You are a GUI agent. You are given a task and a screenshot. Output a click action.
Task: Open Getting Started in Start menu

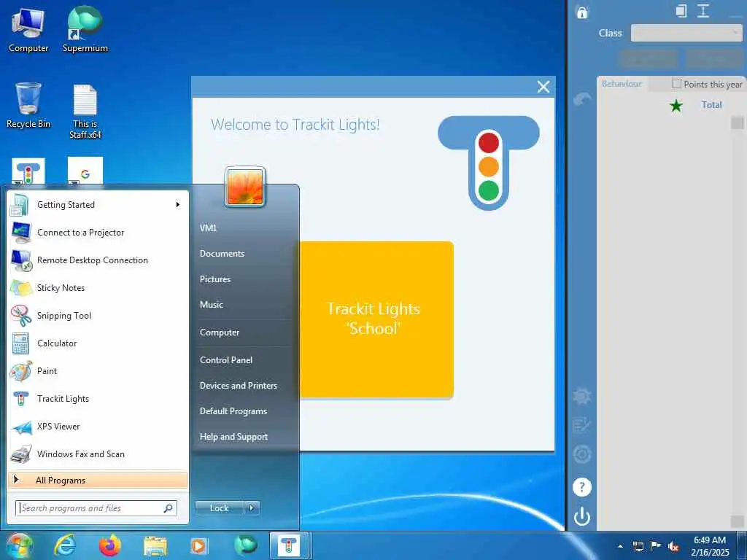(98, 205)
